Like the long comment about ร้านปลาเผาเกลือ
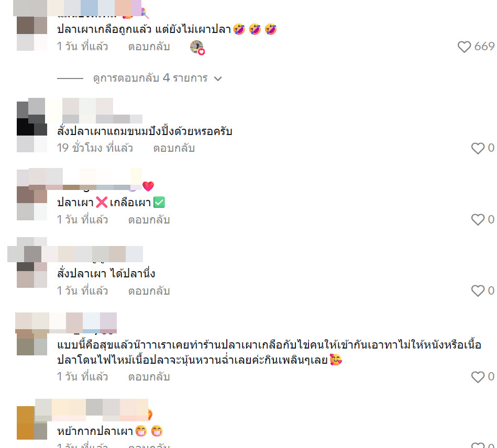The image size is (497, 448). click(x=478, y=377)
